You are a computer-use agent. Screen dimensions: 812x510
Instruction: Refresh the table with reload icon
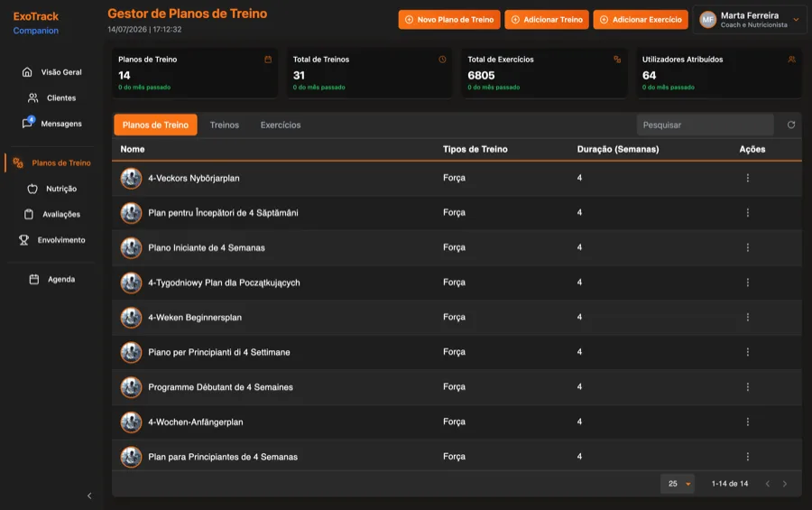click(x=790, y=125)
